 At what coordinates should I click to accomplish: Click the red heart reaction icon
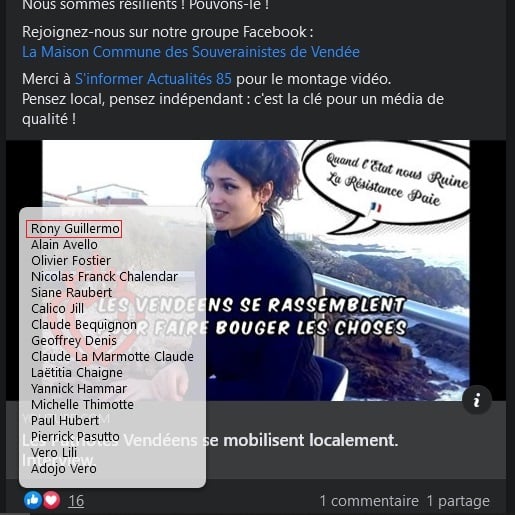click(51, 500)
